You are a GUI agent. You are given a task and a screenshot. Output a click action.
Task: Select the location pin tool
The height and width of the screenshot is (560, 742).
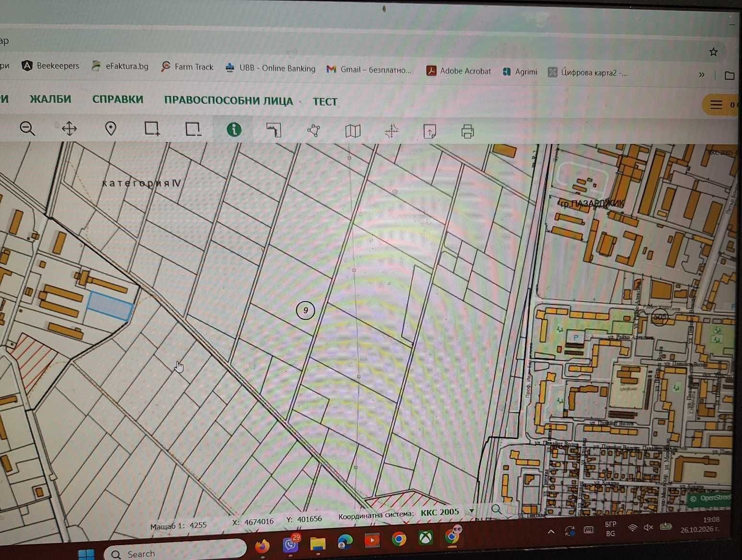click(111, 128)
